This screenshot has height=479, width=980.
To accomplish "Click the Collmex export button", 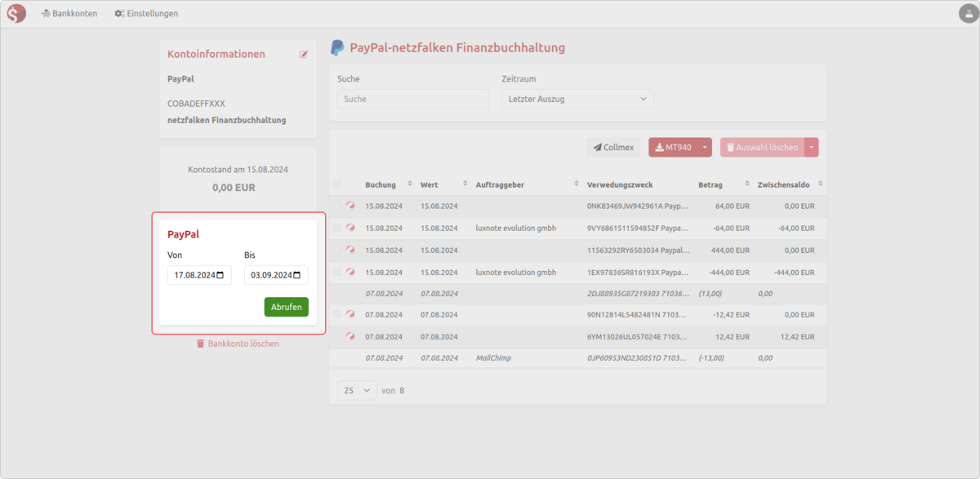I will pyautogui.click(x=614, y=147).
